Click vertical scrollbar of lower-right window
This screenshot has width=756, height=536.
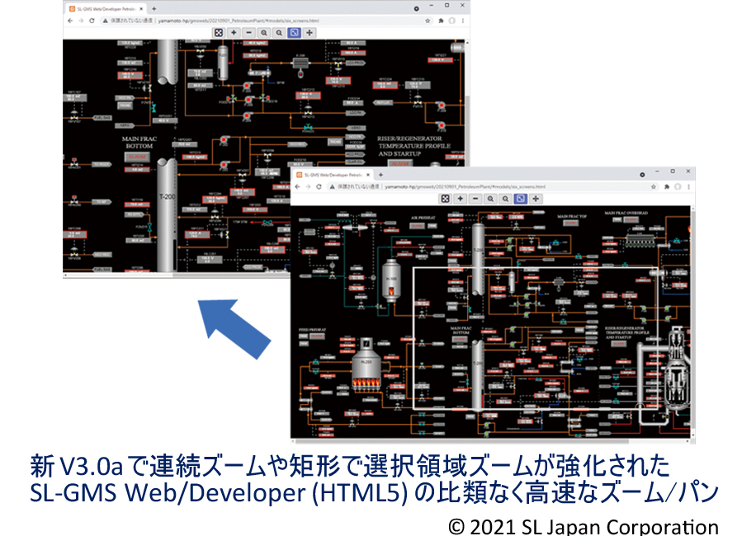click(x=692, y=322)
